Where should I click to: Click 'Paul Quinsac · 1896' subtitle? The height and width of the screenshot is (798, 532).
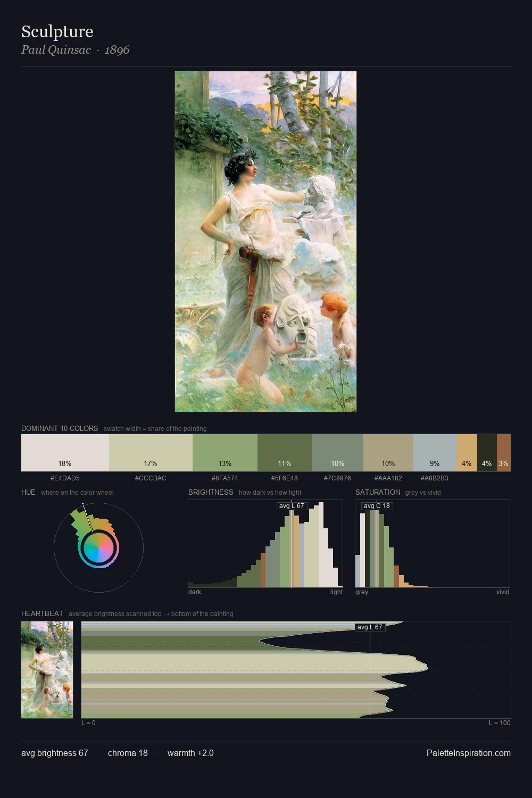(75, 50)
